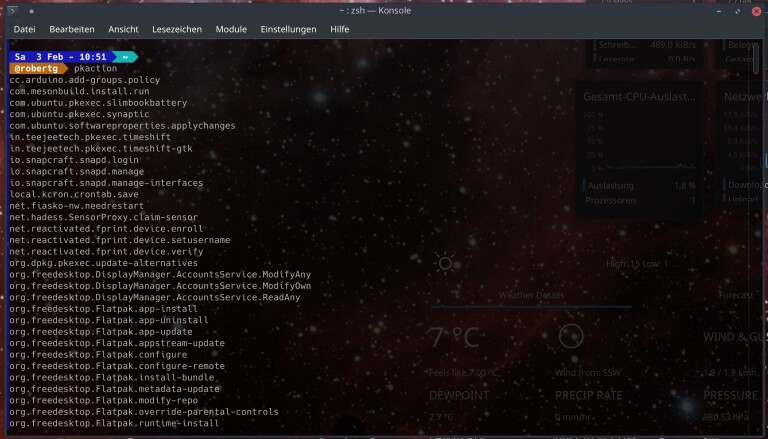
Task: Click the Konsole terminal icon in title bar
Action: tap(13, 10)
